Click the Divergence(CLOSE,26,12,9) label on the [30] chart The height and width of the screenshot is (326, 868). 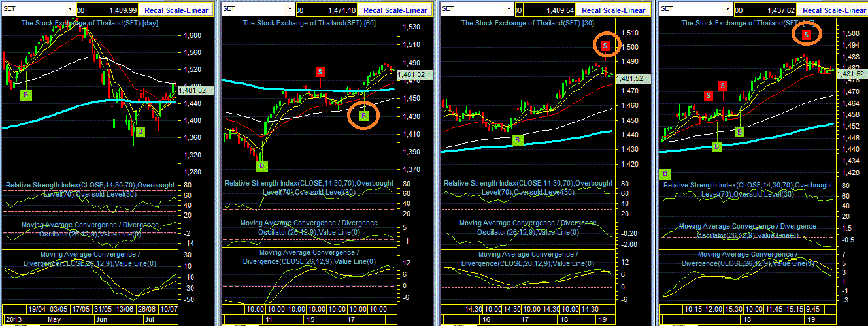point(528,259)
